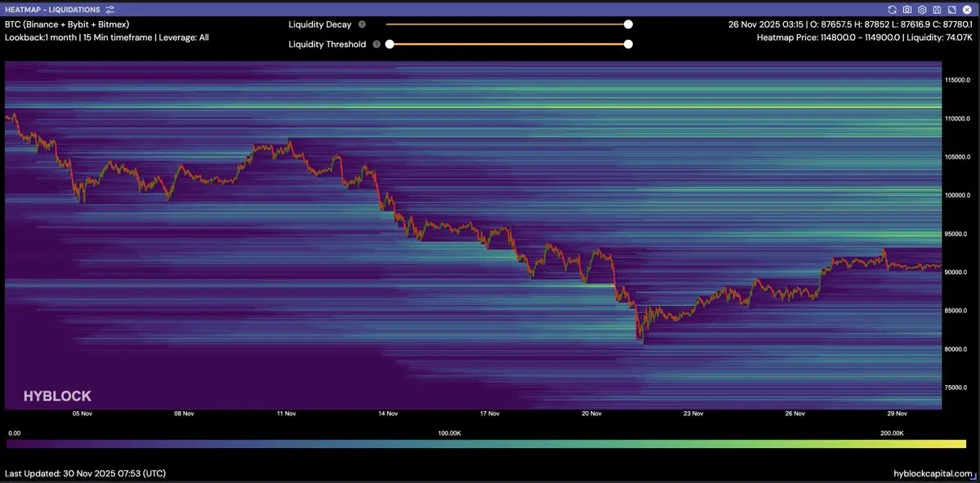980x483 pixels.
Task: Click the 20 Nov date axis label
Action: [591, 414]
